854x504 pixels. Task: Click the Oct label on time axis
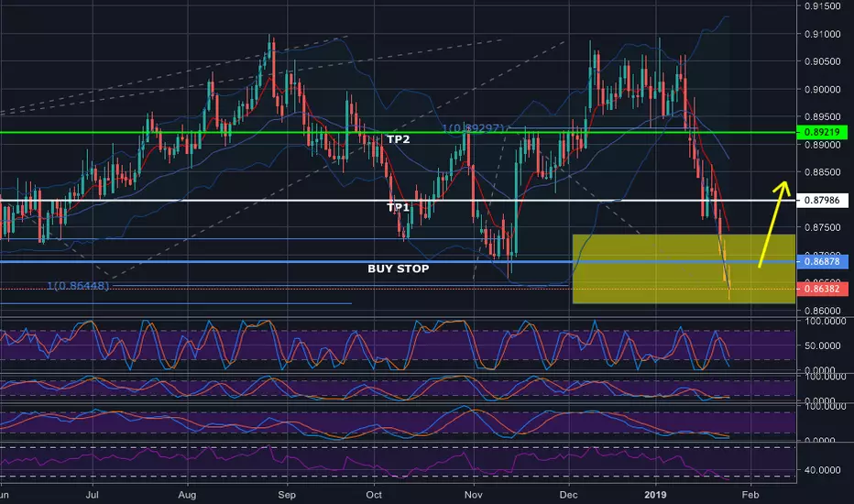pyautogui.click(x=374, y=495)
